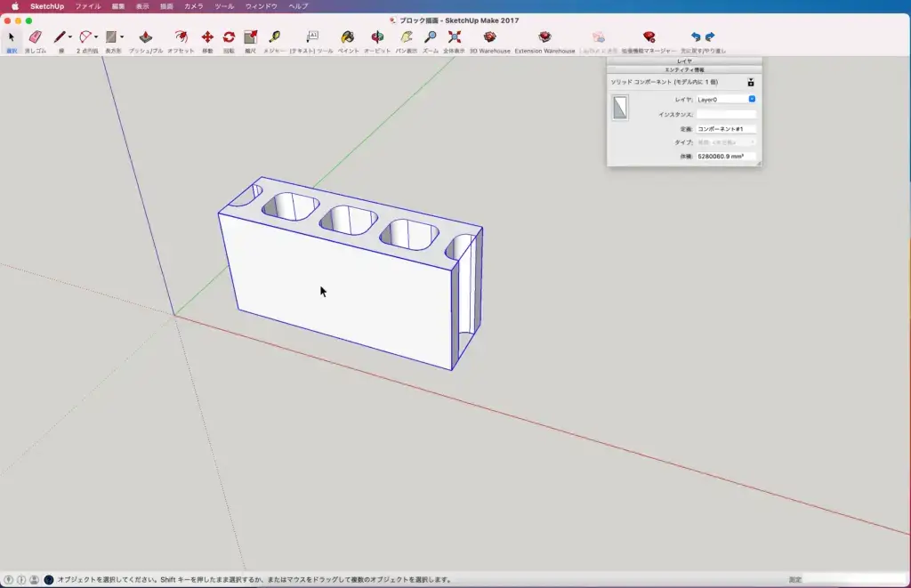Open the 編集 menu

coord(118,6)
